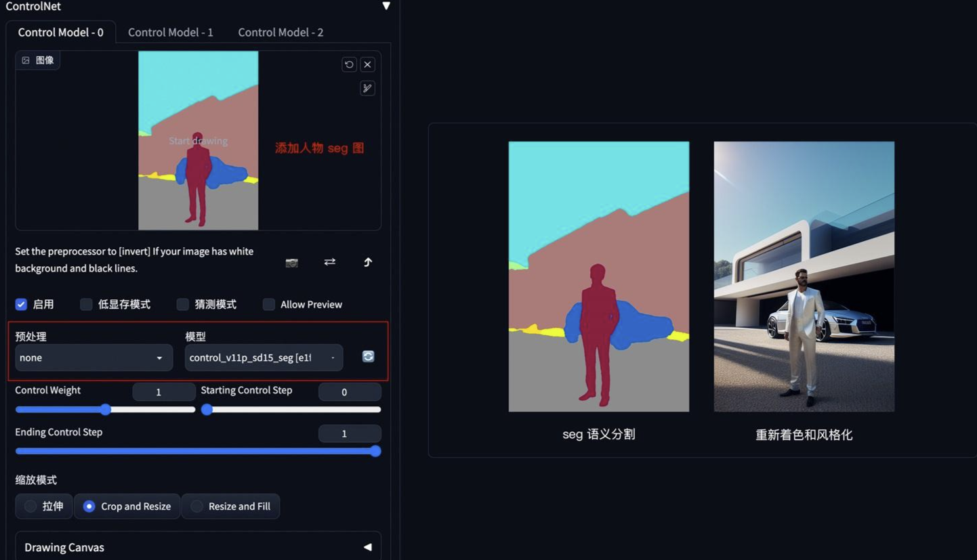Select the Resize and Fill mode
Image resolution: width=977 pixels, height=560 pixels.
[x=231, y=506]
